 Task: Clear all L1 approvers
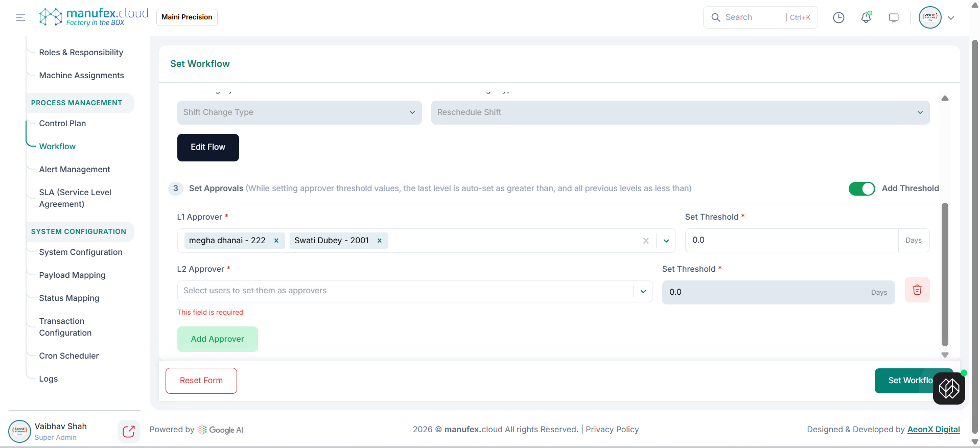pos(646,241)
